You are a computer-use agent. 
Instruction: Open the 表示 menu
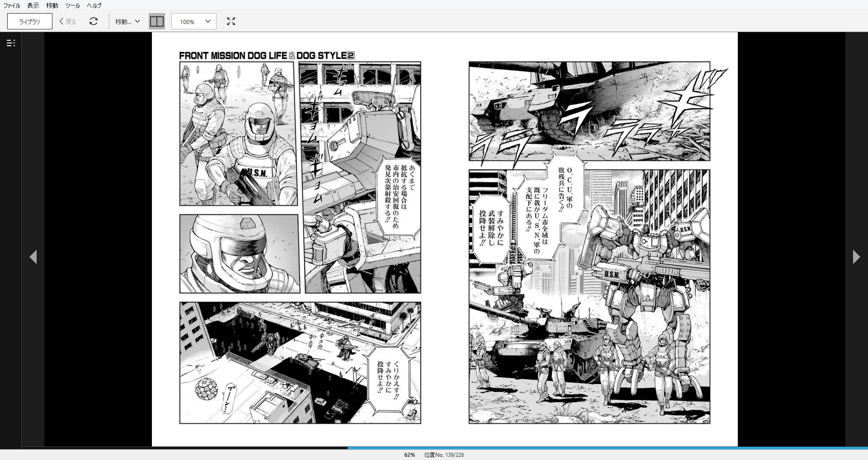33,5
